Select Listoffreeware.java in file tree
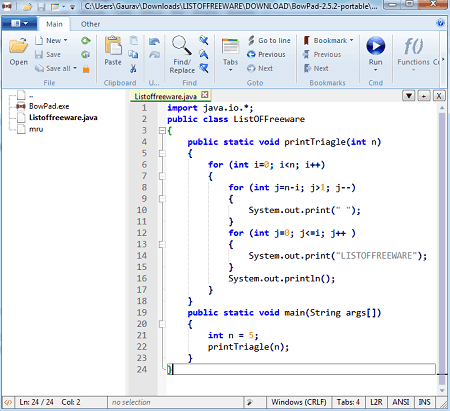This screenshot has width=450, height=411. tap(57, 118)
